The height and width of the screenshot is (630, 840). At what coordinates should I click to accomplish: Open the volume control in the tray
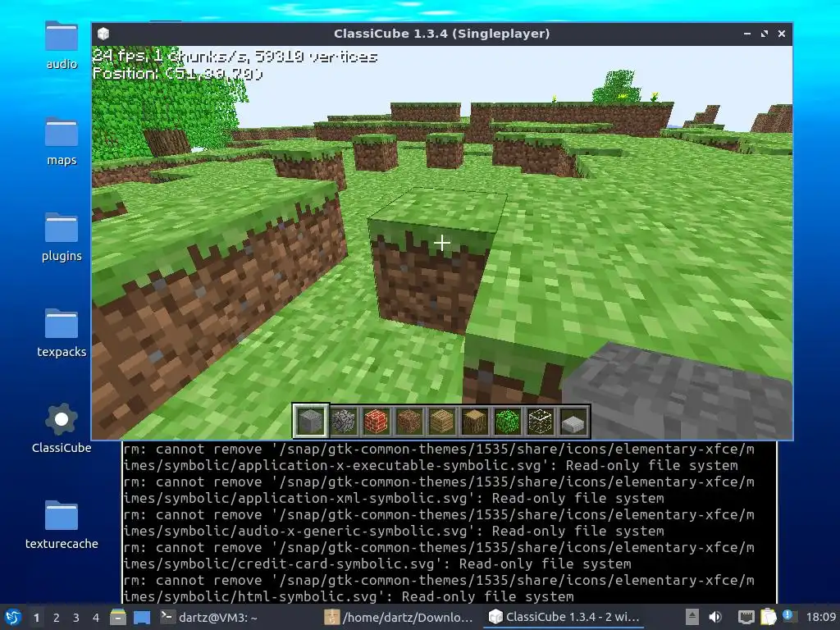[715, 618]
